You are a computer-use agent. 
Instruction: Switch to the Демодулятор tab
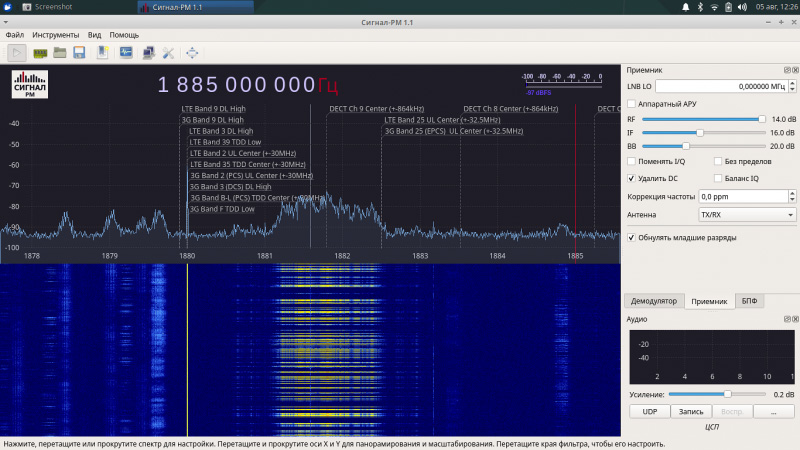[653, 301]
